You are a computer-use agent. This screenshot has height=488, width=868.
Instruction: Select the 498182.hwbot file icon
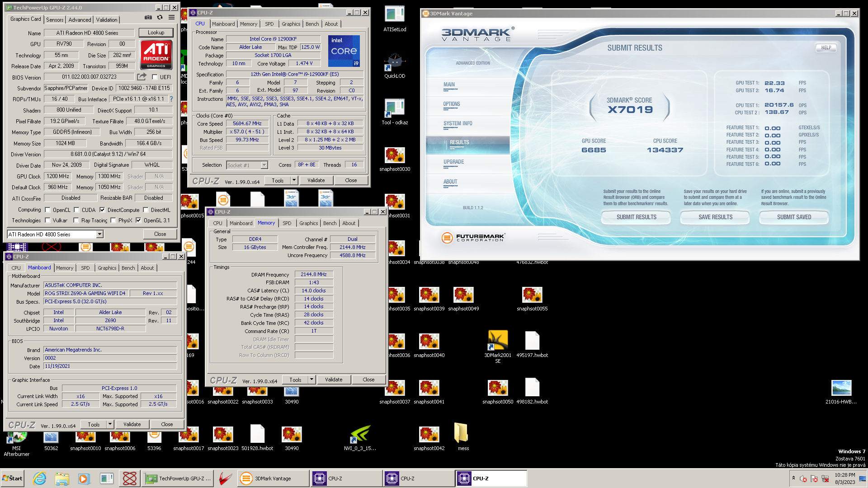532,391
